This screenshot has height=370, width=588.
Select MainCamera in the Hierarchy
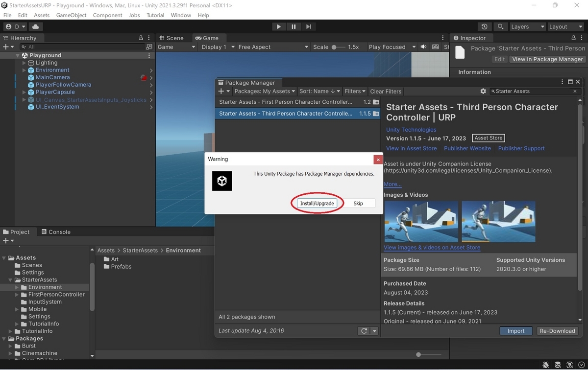[x=52, y=77]
